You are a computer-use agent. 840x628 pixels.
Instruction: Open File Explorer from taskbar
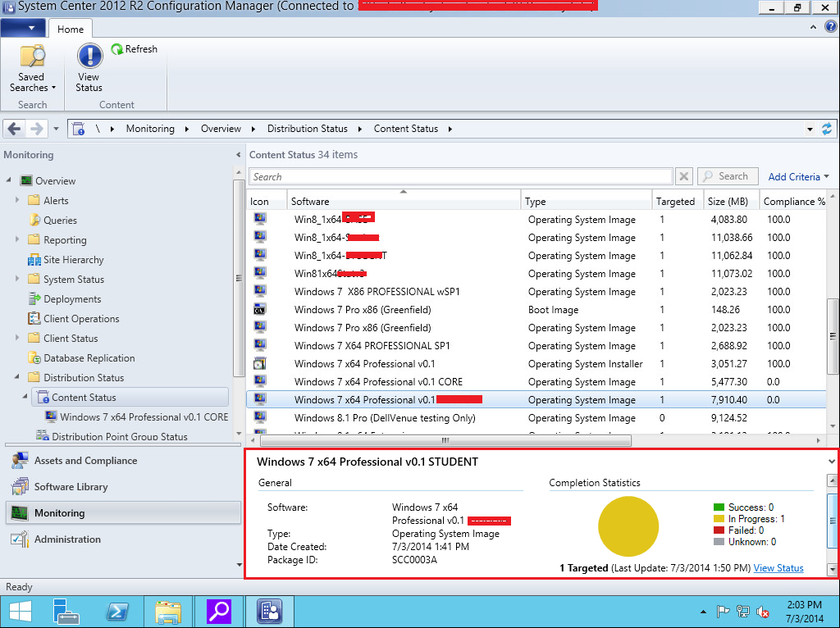(167, 611)
